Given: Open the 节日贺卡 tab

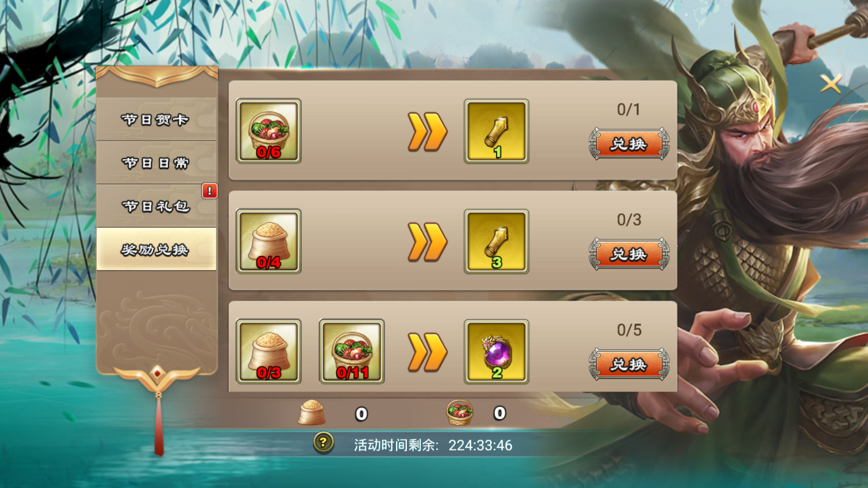Looking at the screenshot, I should [156, 119].
